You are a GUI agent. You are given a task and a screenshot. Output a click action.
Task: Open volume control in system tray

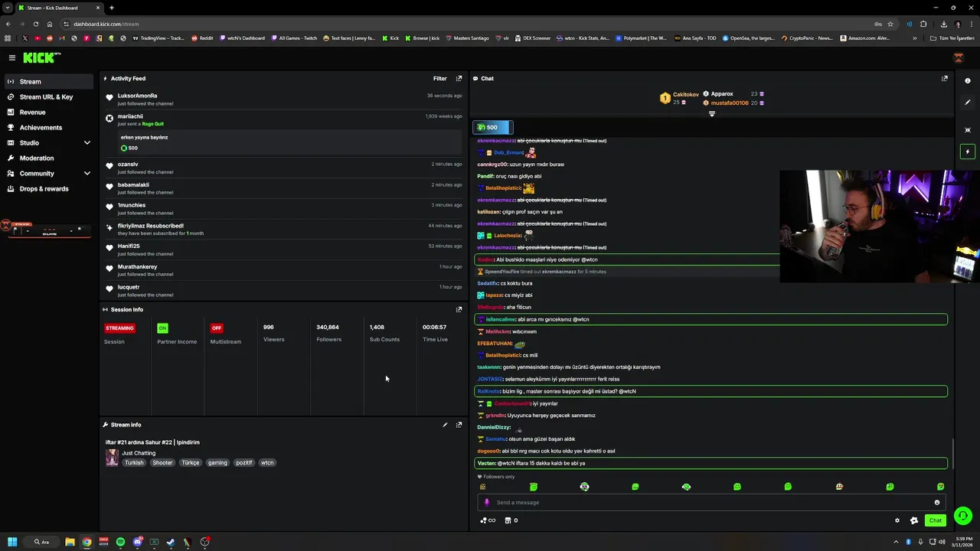(940, 542)
